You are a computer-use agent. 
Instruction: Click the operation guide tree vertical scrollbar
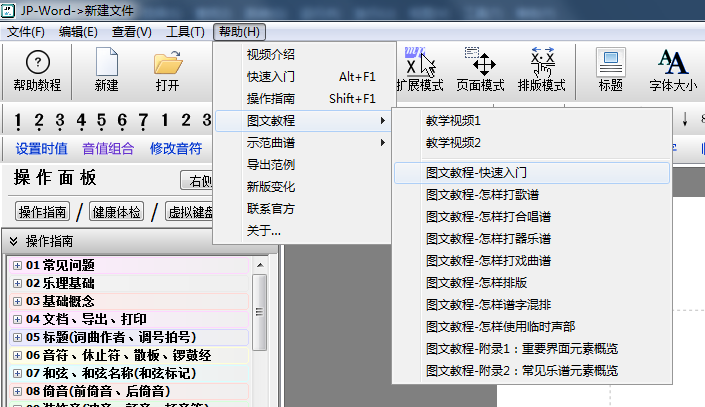(x=260, y=330)
